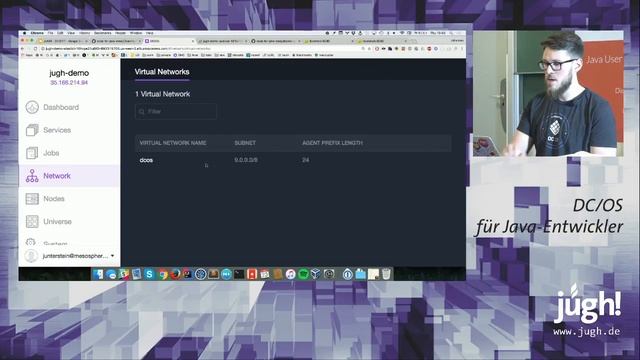Click the Agent Prefix Length column header
The height and width of the screenshot is (360, 640).
tap(332, 143)
